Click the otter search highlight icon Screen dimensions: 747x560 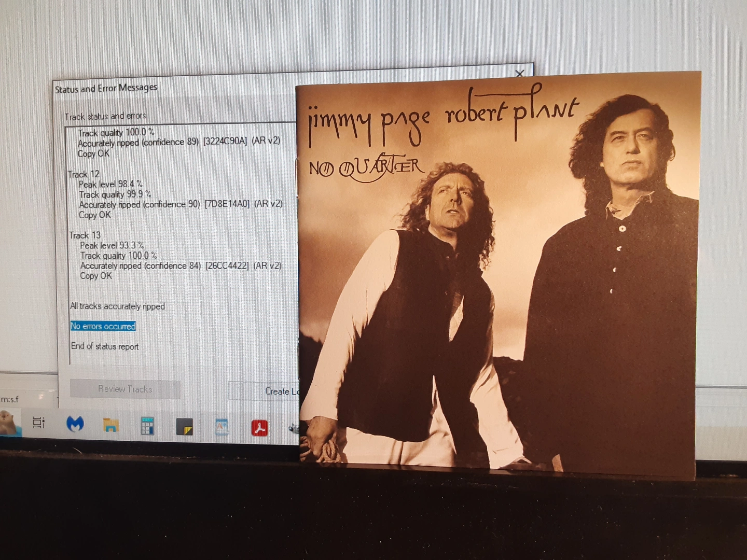coord(9,422)
